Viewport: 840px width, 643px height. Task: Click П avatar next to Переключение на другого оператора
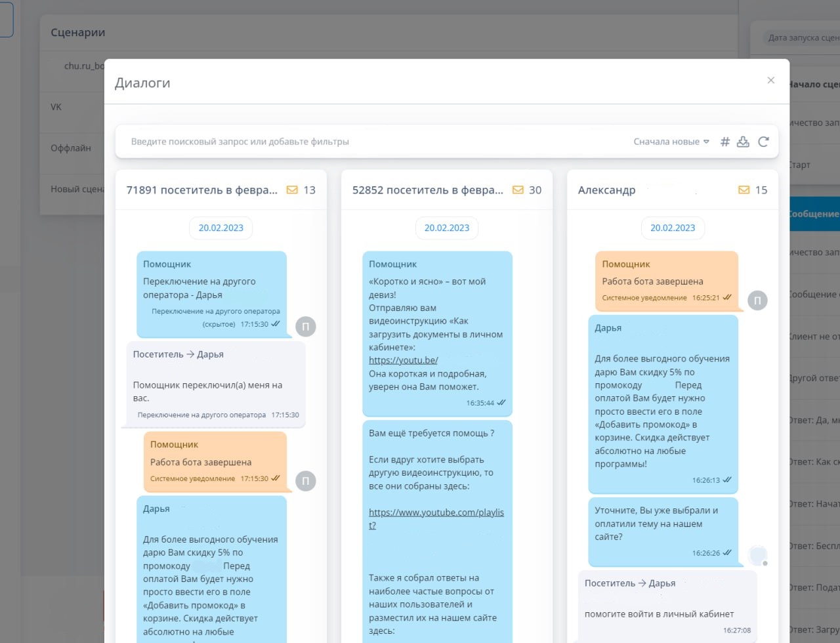pyautogui.click(x=305, y=326)
